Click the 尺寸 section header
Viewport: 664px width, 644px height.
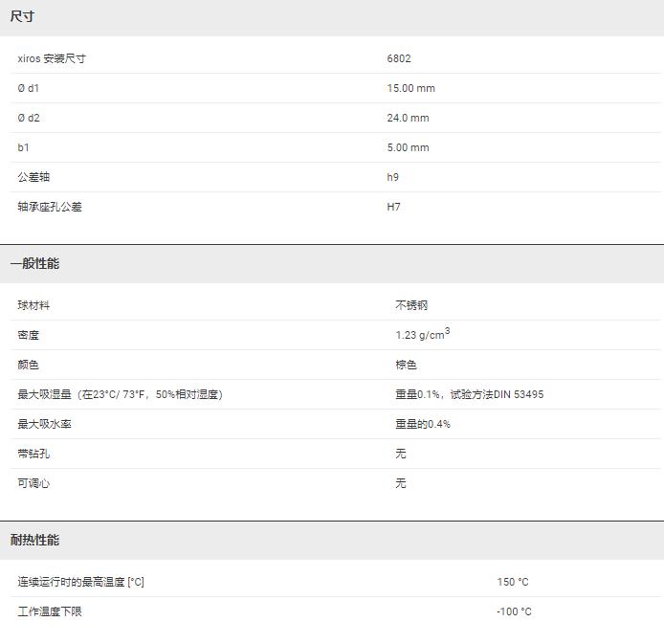[23, 17]
